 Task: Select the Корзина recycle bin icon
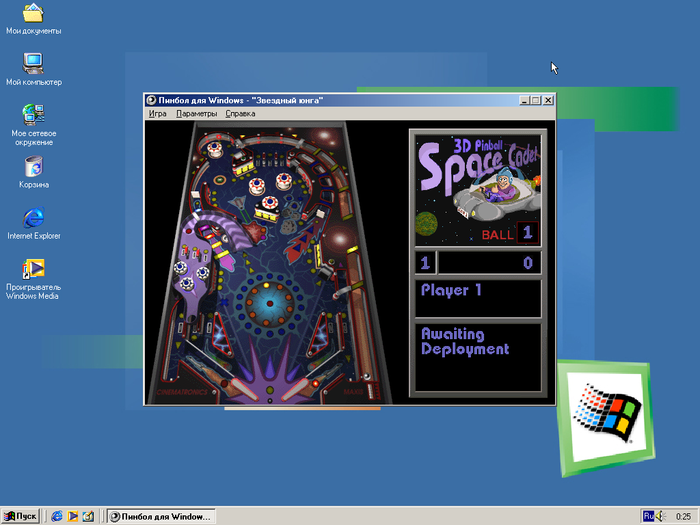[x=33, y=172]
